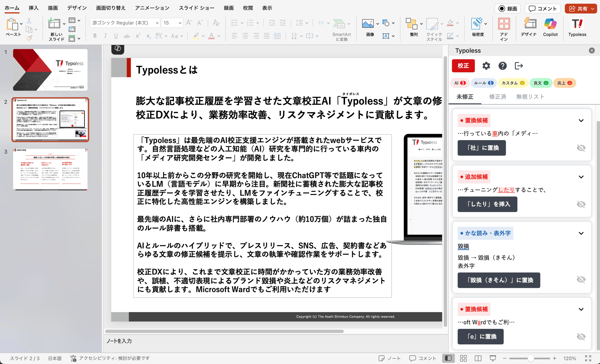Open Typoless settings gear icon
The height and width of the screenshot is (364, 600).
click(486, 66)
